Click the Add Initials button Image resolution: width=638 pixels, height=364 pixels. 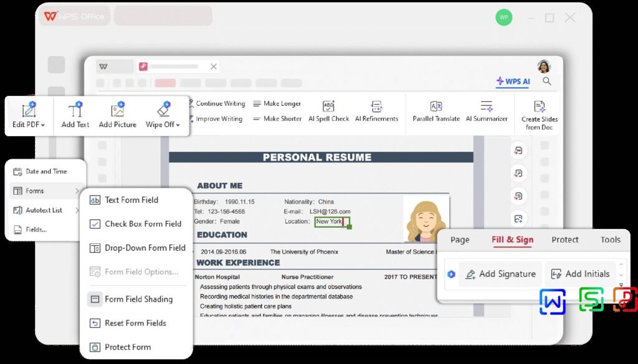[x=580, y=274]
